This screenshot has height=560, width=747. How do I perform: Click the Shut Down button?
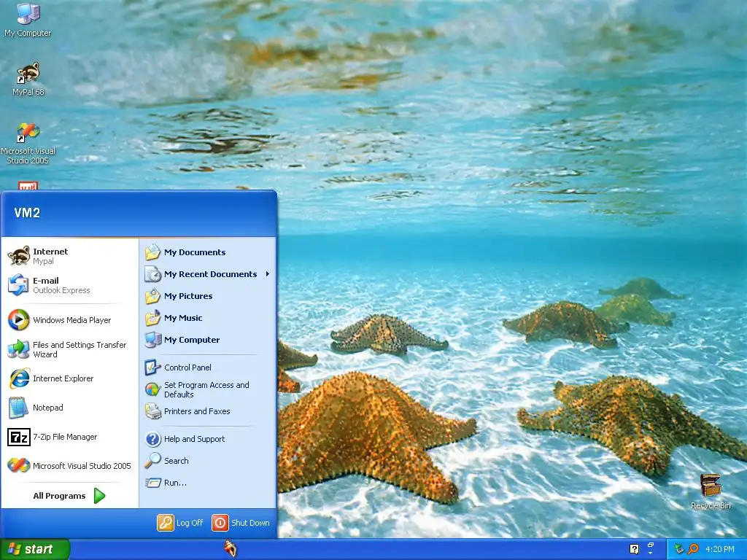(241, 523)
